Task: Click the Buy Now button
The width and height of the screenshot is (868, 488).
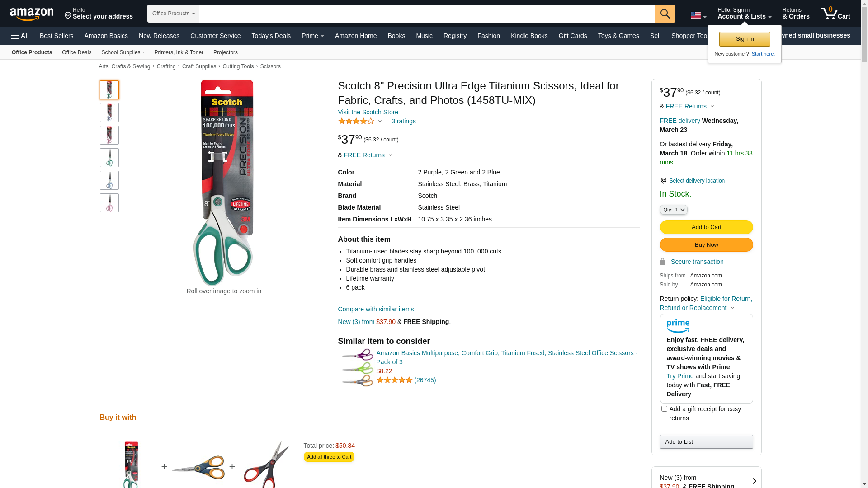Action: [706, 245]
